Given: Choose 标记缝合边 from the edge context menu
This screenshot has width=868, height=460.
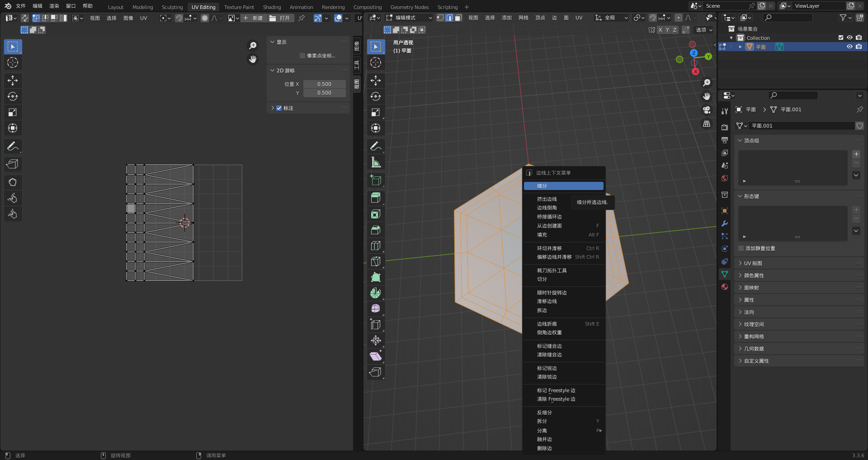Looking at the screenshot, I should coord(563,346).
